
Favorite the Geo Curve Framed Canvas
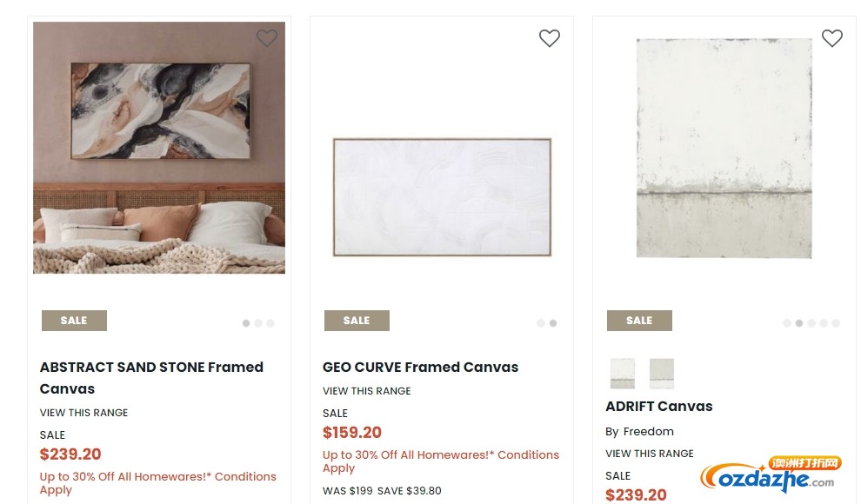[549, 38]
